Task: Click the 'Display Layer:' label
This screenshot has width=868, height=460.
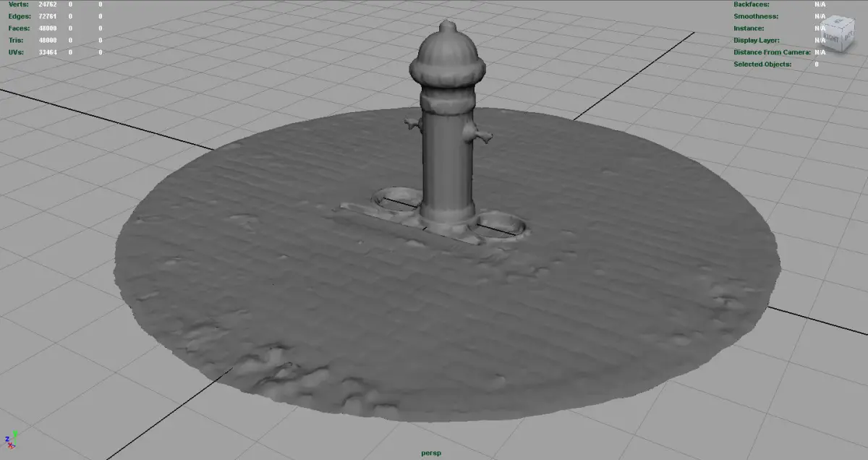Action: [757, 40]
